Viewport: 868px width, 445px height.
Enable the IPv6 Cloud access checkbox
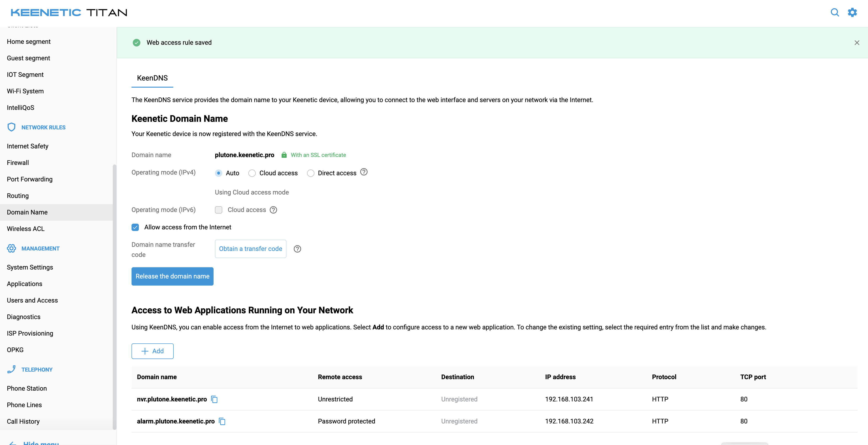tap(219, 210)
